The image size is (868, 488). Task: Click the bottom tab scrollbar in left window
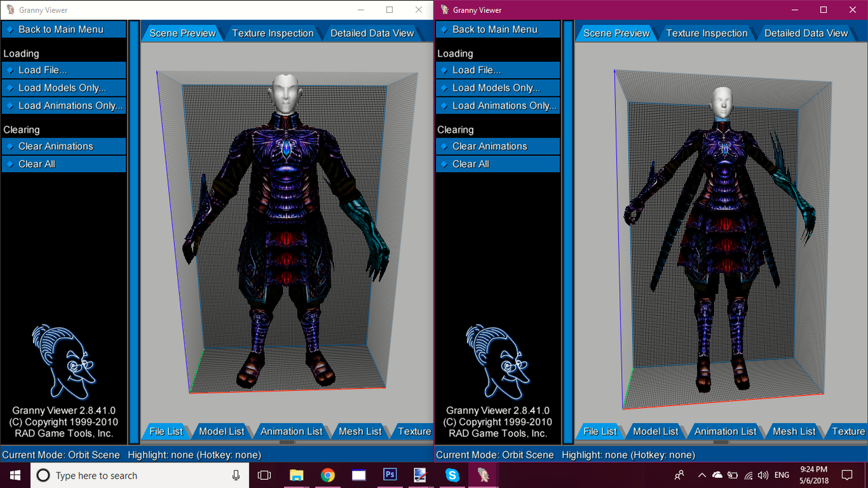click(x=287, y=443)
